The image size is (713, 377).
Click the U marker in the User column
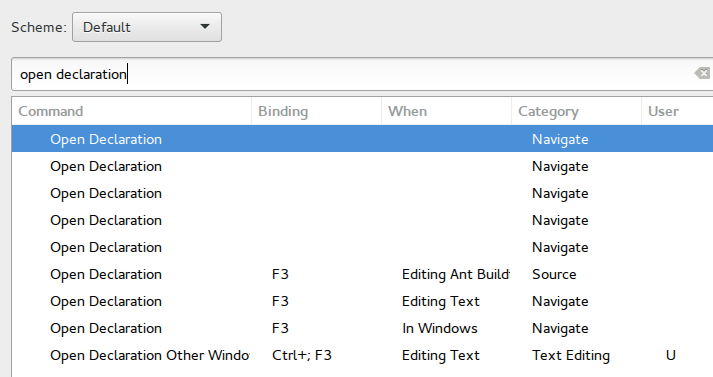point(671,355)
